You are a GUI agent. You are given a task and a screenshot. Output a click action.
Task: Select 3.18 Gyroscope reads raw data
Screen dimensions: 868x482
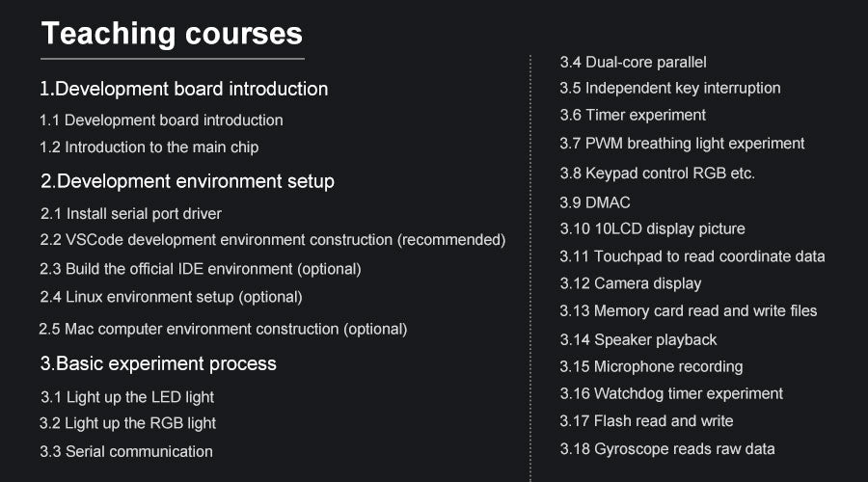click(x=666, y=448)
